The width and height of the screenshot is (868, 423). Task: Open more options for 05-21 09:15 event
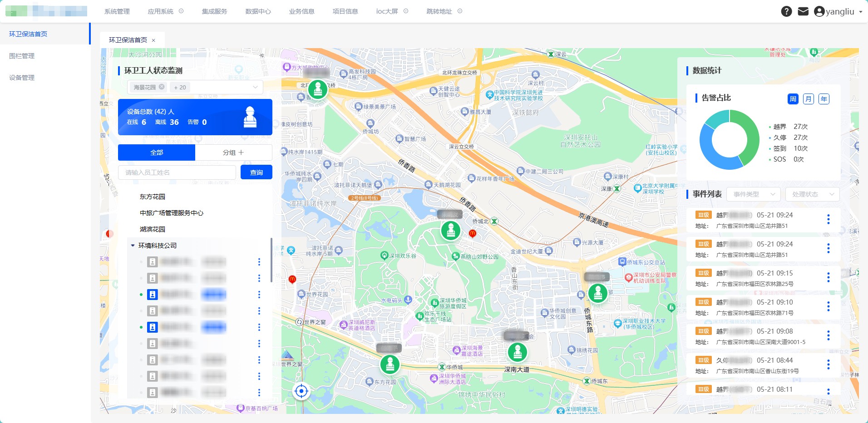[x=829, y=277]
